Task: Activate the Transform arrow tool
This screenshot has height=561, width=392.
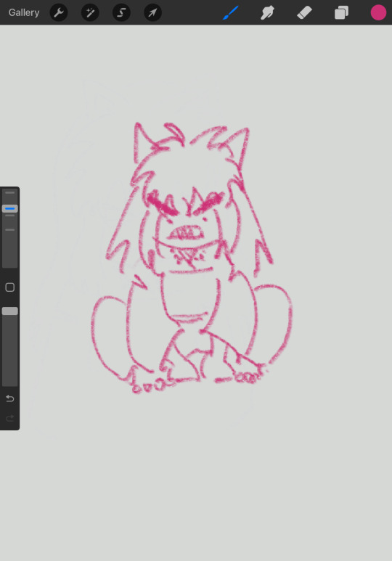Action: click(x=153, y=12)
